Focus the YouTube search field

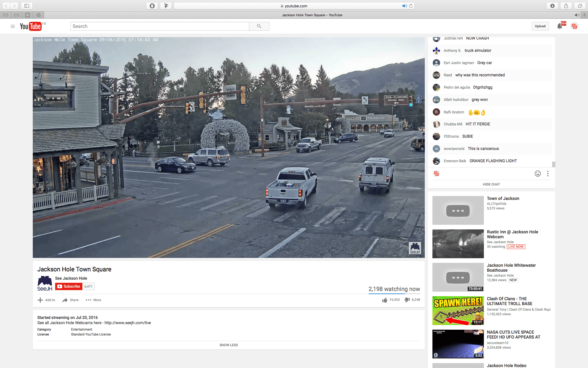(x=160, y=26)
